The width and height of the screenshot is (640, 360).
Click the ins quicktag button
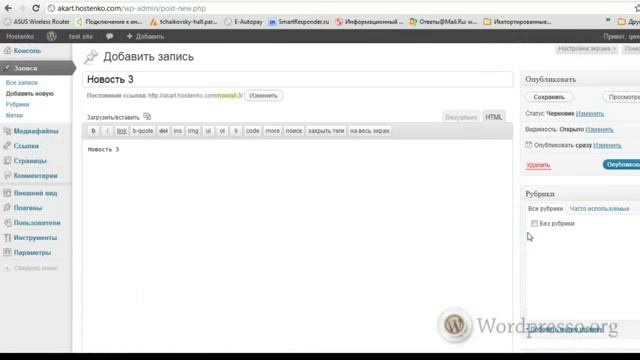point(178,131)
